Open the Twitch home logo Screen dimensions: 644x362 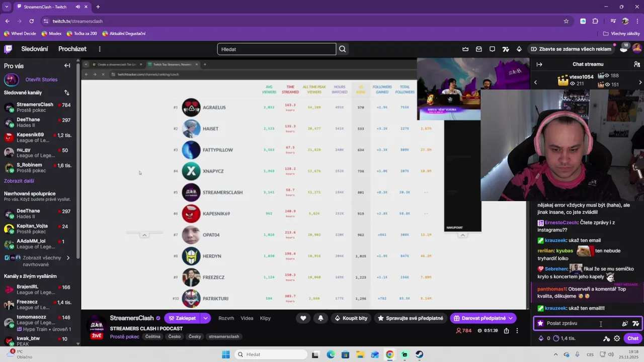pyautogui.click(x=8, y=49)
